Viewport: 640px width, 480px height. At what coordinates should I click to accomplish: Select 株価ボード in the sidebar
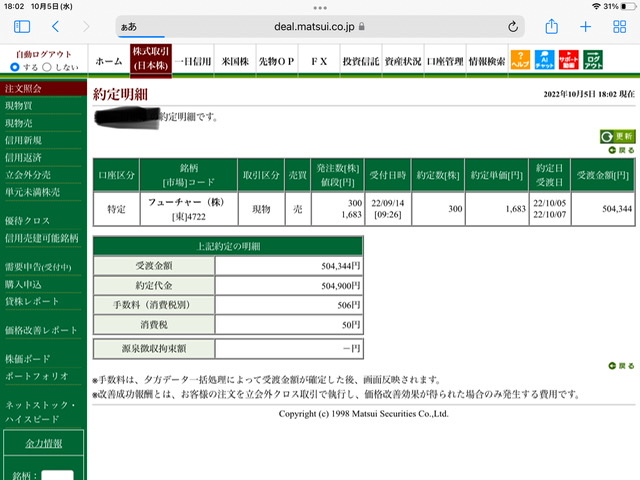[28, 359]
